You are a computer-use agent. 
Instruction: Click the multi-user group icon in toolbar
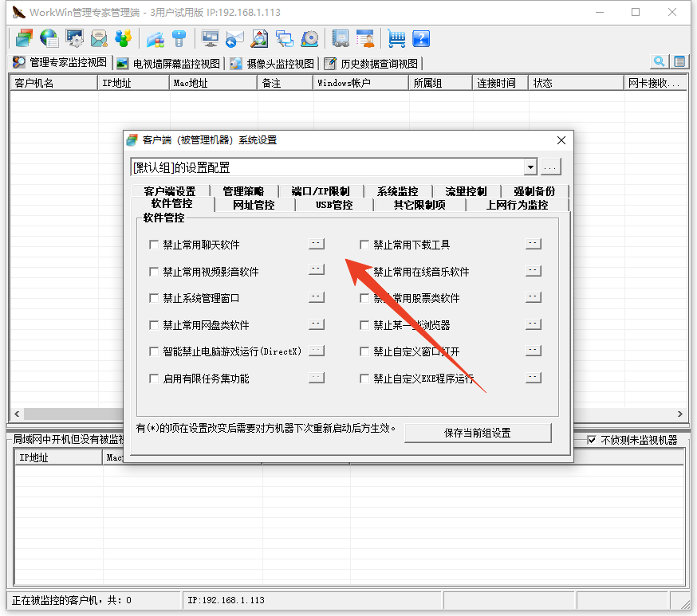click(x=124, y=37)
